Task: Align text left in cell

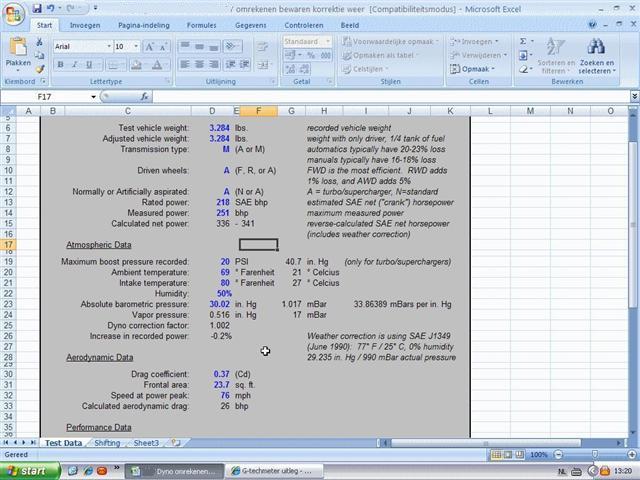Action: click(x=185, y=64)
